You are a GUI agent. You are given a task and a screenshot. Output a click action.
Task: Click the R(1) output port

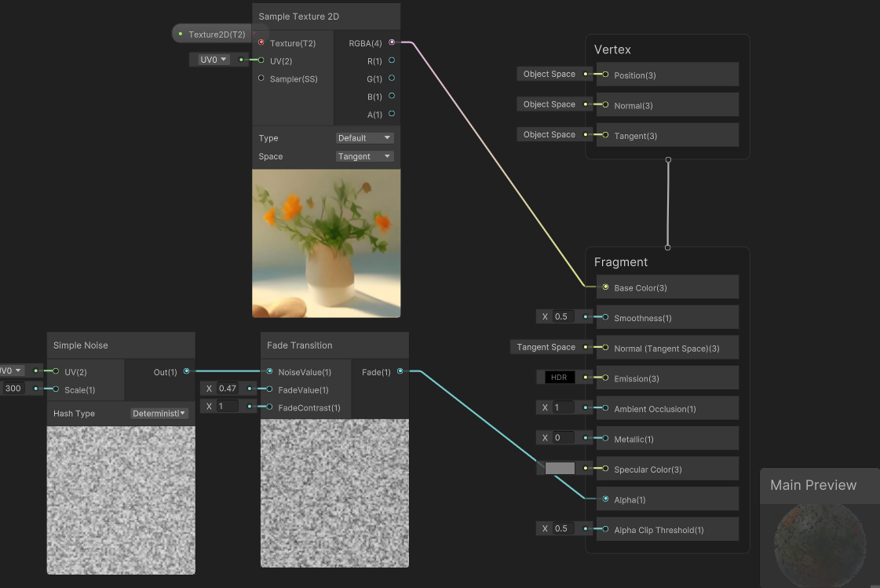pos(392,60)
